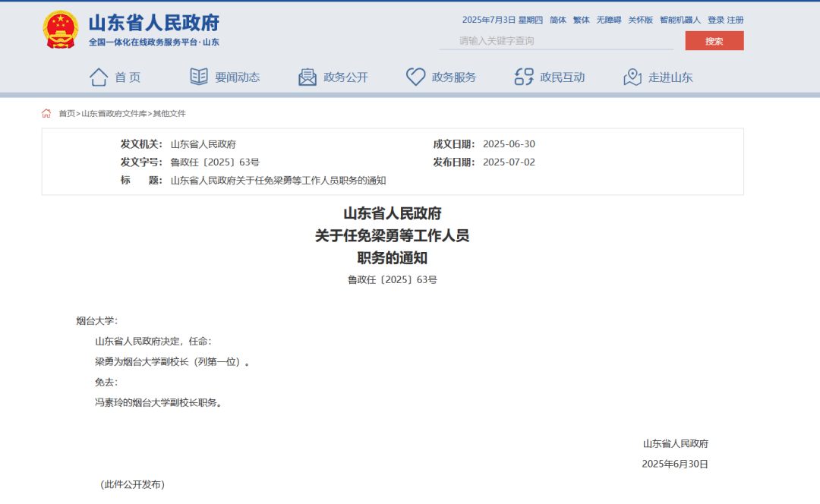
Task: Click the document number 鲁政任〔2025〕63号 in the info box
Action: 215,162
